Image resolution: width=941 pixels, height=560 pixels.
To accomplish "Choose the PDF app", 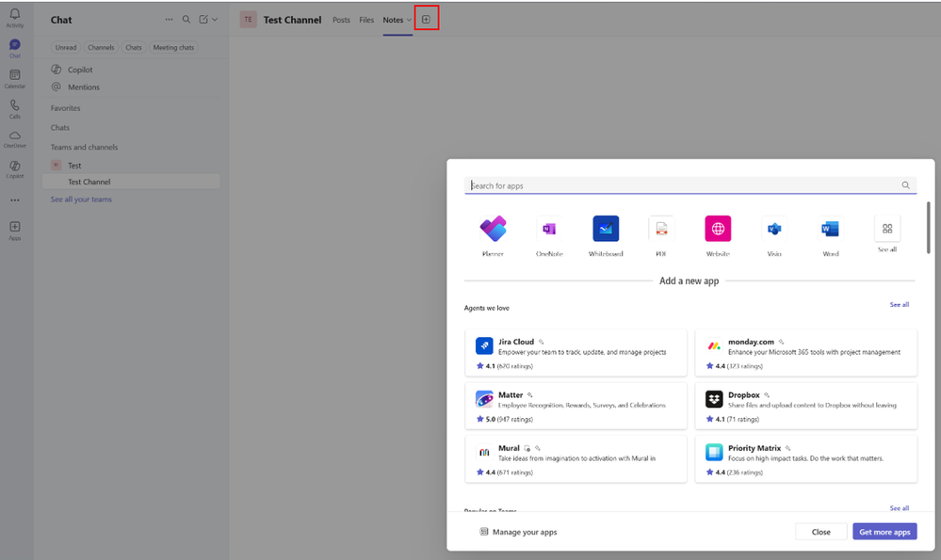I will 661,236.
